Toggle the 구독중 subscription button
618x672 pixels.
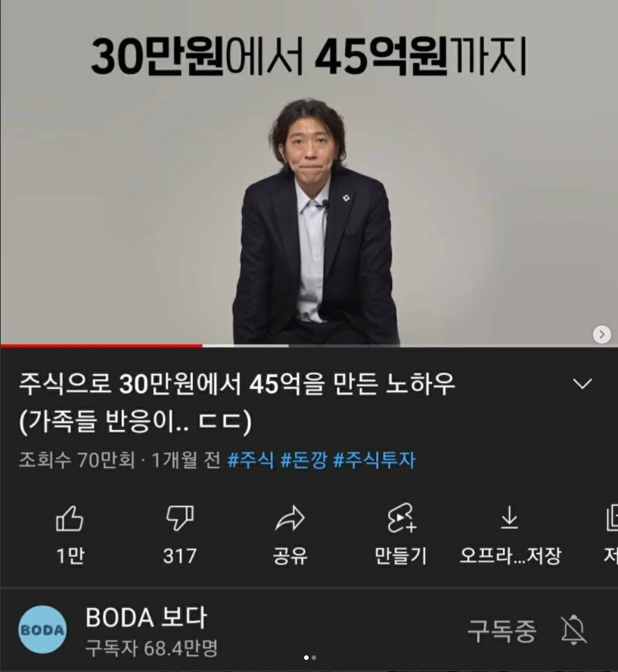click(x=502, y=630)
